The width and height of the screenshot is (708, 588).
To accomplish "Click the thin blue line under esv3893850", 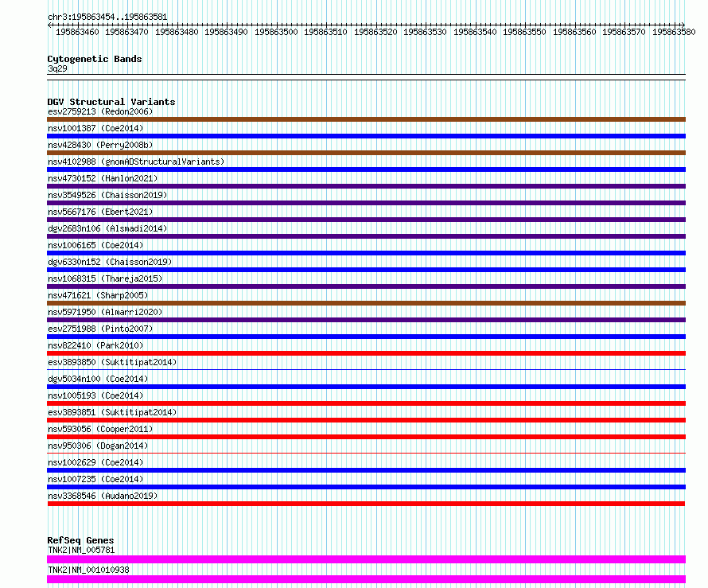I will coord(366,369).
